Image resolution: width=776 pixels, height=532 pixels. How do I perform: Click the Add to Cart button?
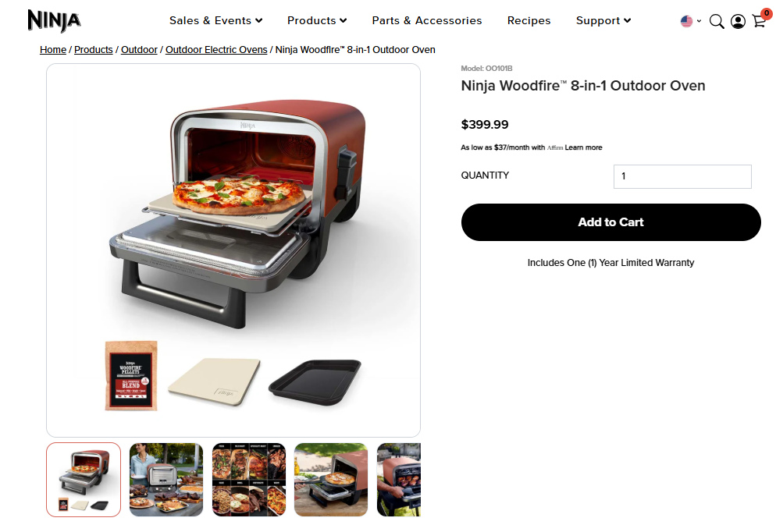pyautogui.click(x=610, y=222)
